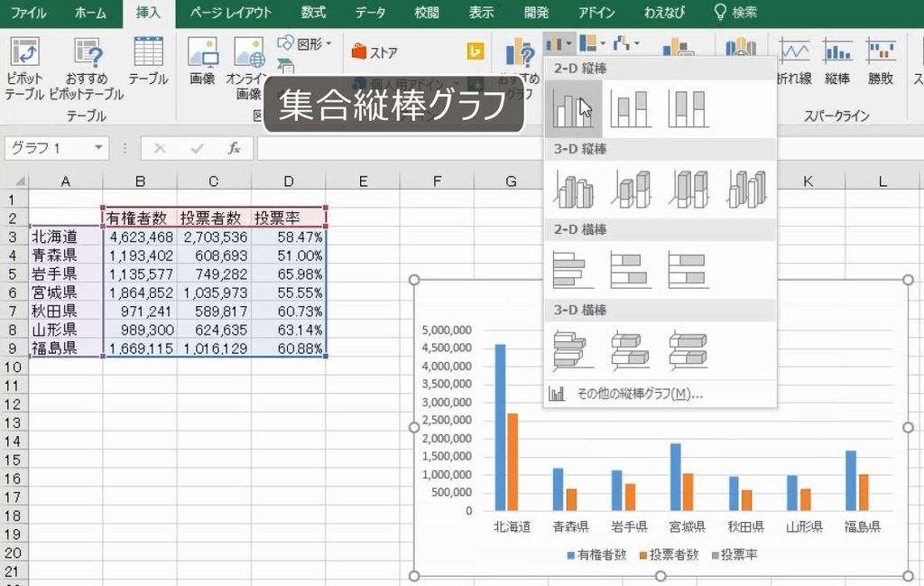Select the 2-D 100% stacked column chart
The height and width of the screenshot is (586, 924).
click(x=688, y=109)
